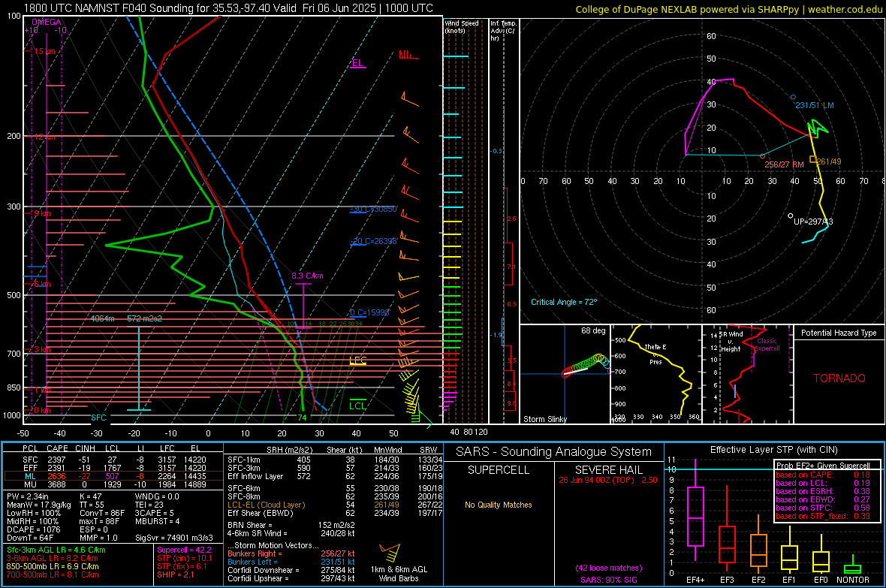Click the 1km & 6km AGL wind barbs icon
Screen dimensions: 886x588
(x=390, y=553)
